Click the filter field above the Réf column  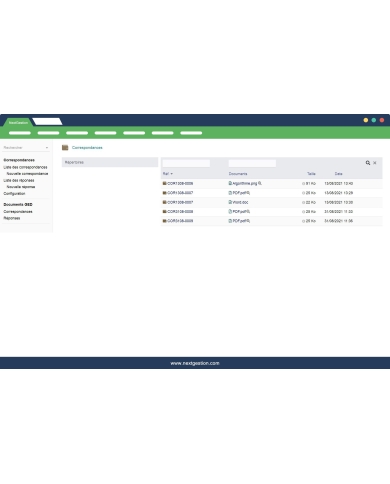coord(186,163)
